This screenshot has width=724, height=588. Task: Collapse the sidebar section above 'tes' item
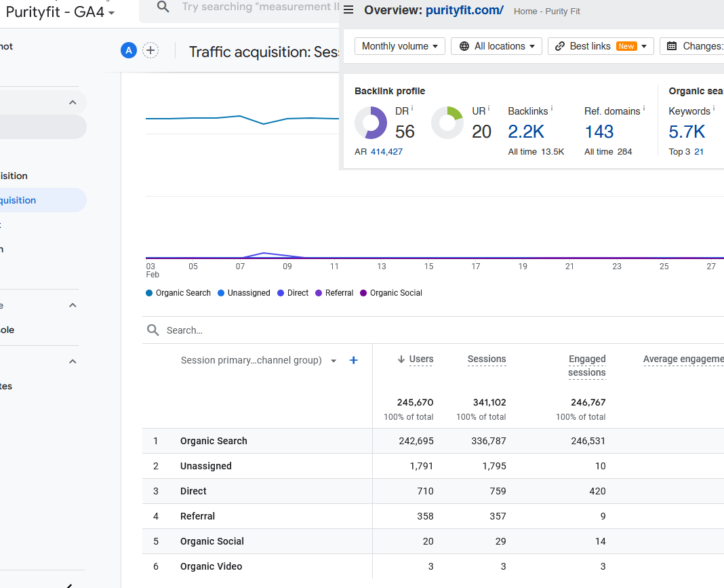point(73,361)
